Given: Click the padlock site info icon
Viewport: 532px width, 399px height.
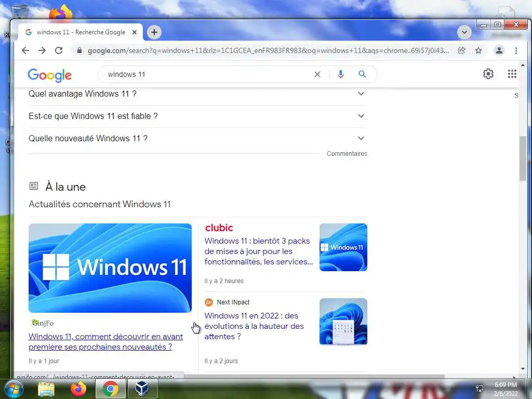Looking at the screenshot, I should pos(79,50).
